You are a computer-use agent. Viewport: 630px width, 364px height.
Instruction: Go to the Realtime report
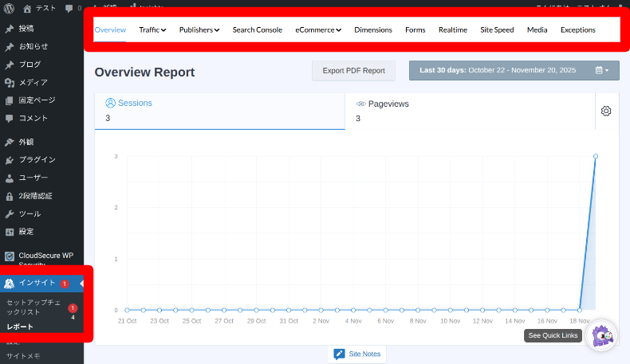click(452, 30)
